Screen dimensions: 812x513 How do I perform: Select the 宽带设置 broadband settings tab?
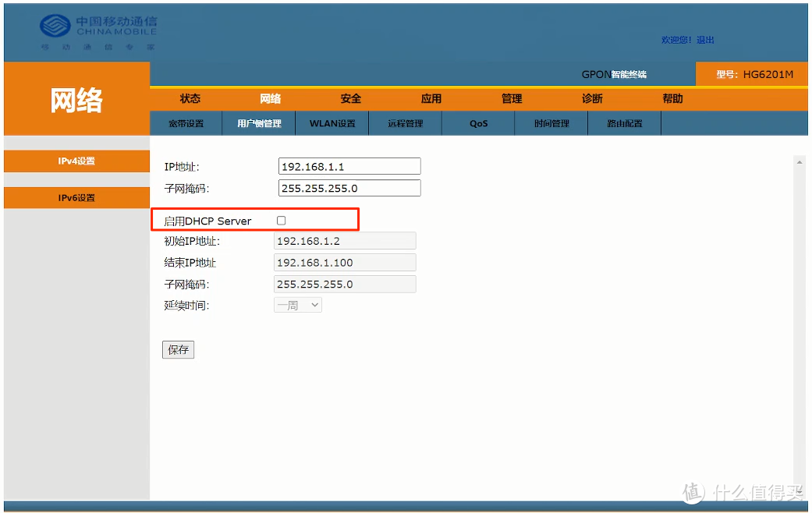coord(185,122)
